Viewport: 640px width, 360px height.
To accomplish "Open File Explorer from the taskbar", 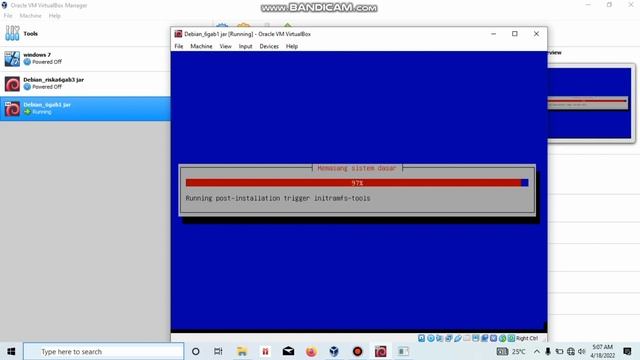I will pos(242,351).
